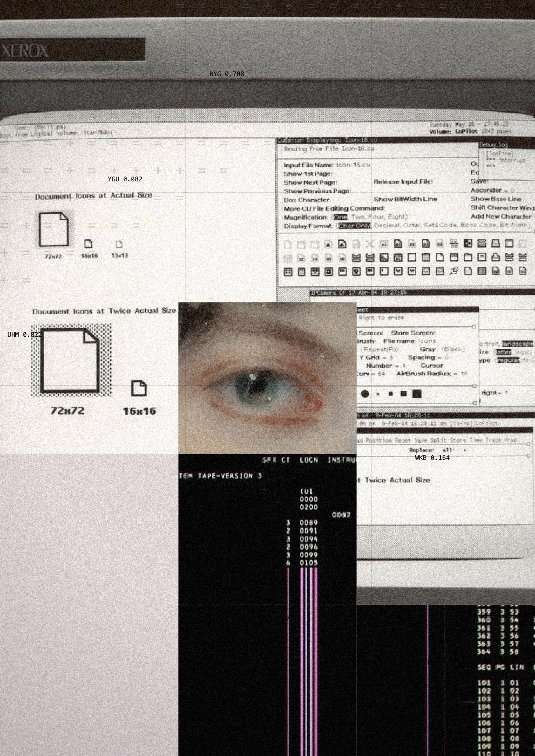Click the 13x13 document icon at actual size
Image resolution: width=535 pixels, height=756 pixels.
click(x=119, y=244)
